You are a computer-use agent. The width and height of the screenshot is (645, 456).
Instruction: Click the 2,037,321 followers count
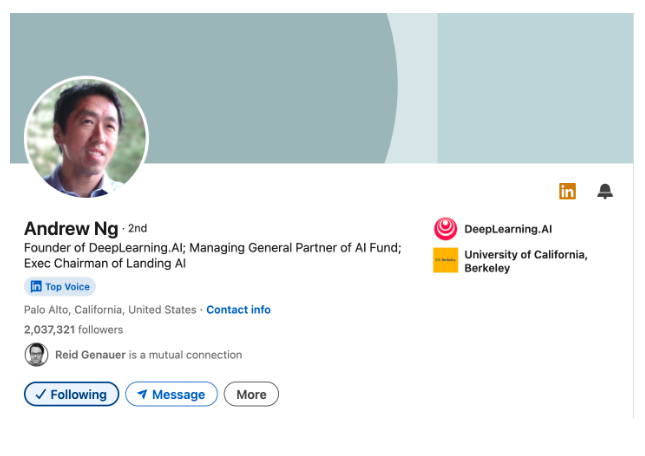pyautogui.click(x=73, y=329)
